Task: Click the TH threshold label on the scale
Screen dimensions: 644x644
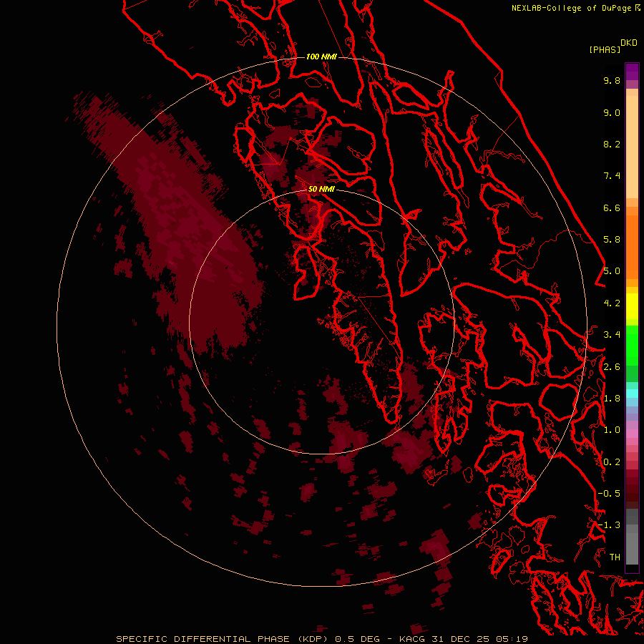Action: pyautogui.click(x=615, y=557)
